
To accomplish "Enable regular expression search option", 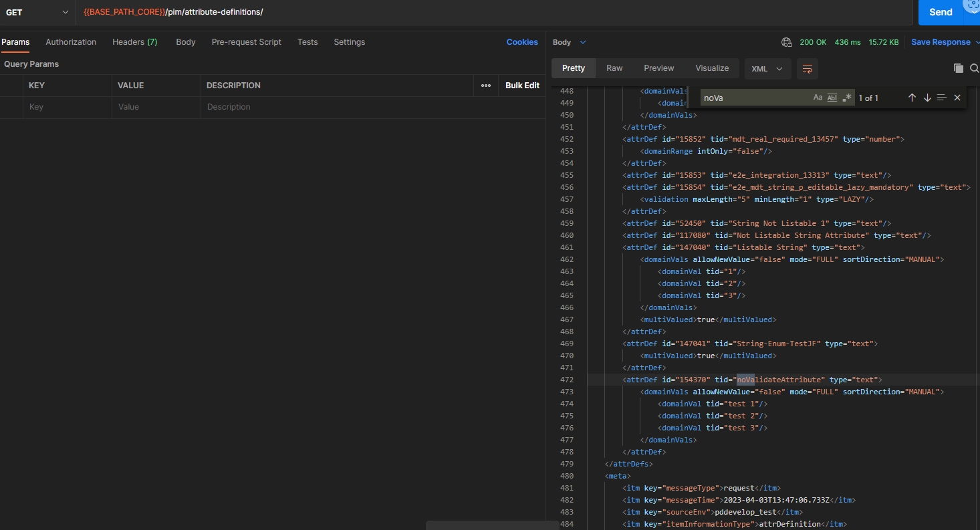I will click(x=847, y=98).
